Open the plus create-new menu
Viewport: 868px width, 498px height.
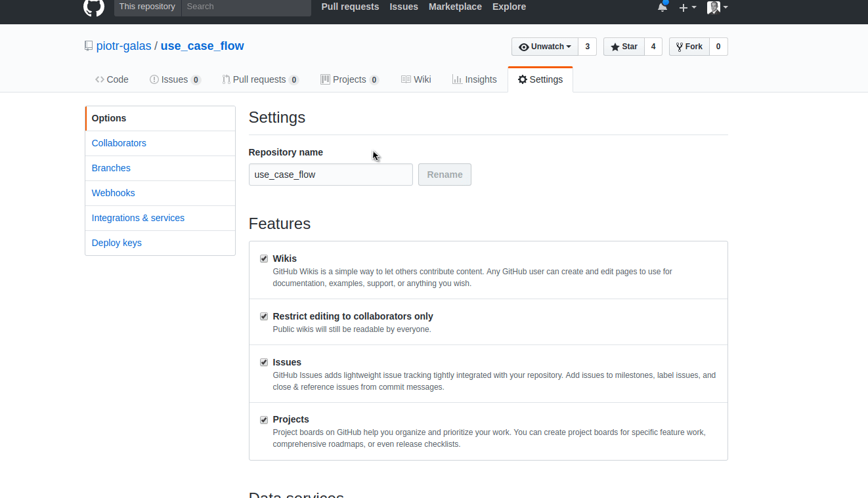tap(687, 7)
